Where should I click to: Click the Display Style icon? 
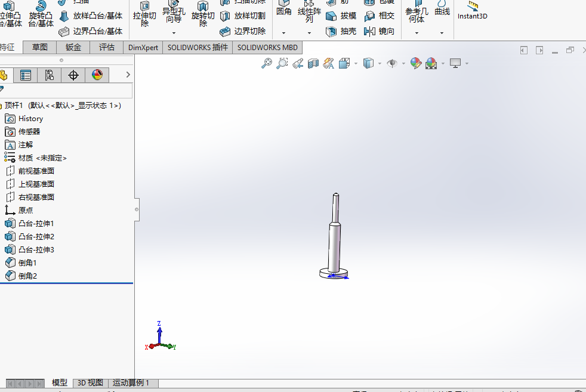(x=369, y=63)
